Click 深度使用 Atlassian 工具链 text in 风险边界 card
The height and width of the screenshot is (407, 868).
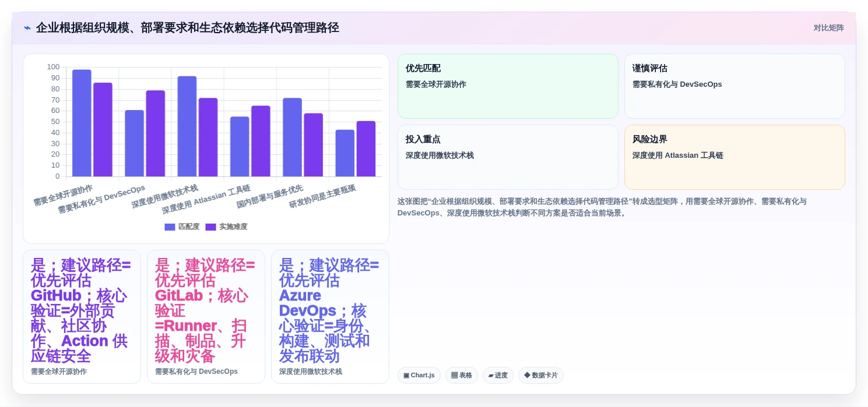tap(677, 155)
